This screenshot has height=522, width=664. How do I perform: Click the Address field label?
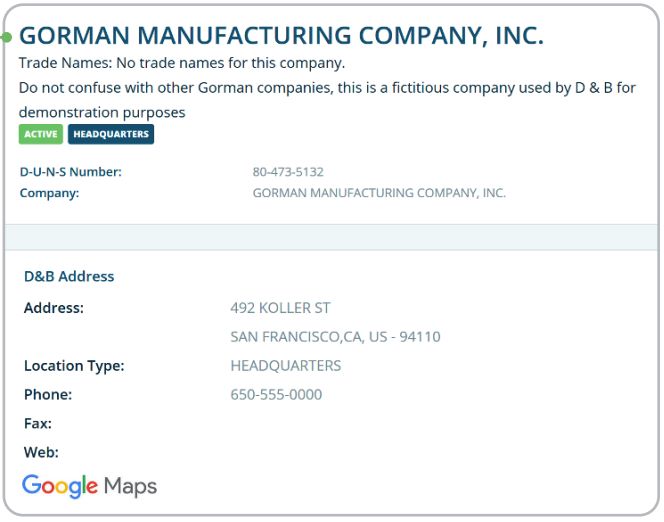54,308
